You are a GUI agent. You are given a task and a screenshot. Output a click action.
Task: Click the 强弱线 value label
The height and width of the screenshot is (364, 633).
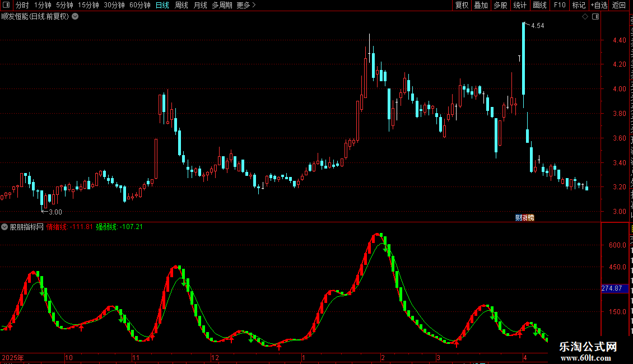point(119,227)
